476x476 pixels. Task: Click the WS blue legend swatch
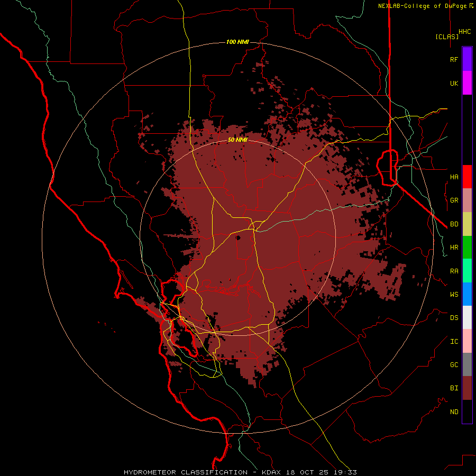[467, 294]
